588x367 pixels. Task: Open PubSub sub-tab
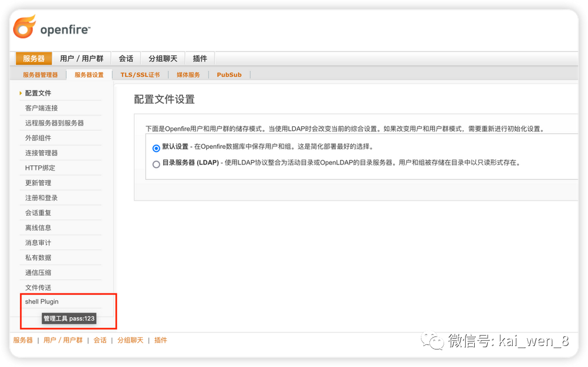[229, 75]
